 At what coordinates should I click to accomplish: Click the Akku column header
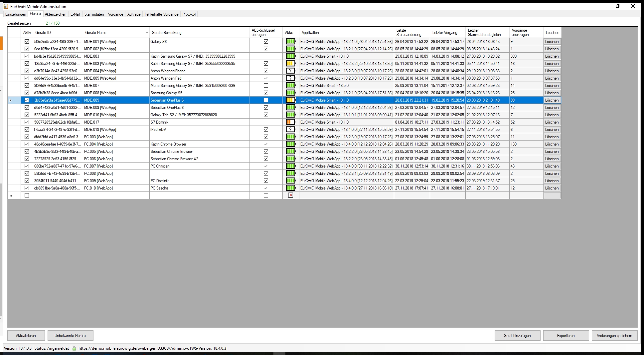point(289,33)
